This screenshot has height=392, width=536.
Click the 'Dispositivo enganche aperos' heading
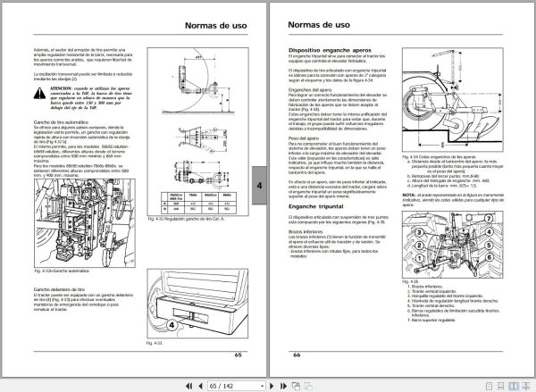[330, 50]
